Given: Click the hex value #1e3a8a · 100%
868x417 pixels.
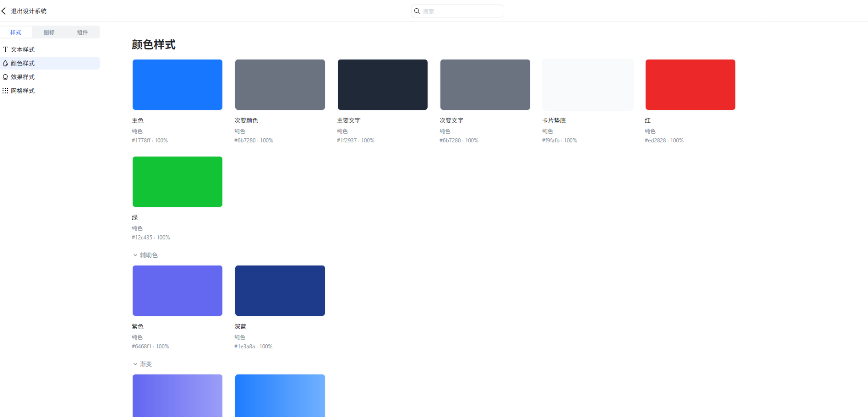Looking at the screenshot, I should click(x=253, y=347).
